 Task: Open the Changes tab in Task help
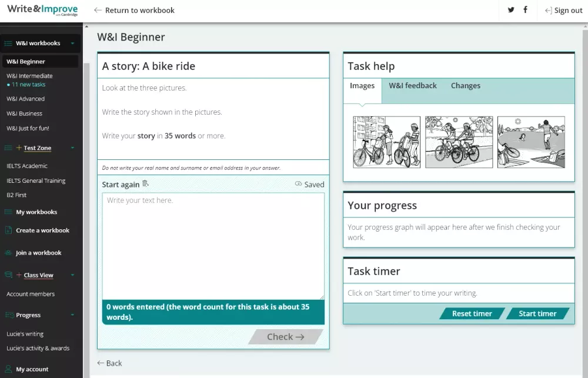[465, 86]
